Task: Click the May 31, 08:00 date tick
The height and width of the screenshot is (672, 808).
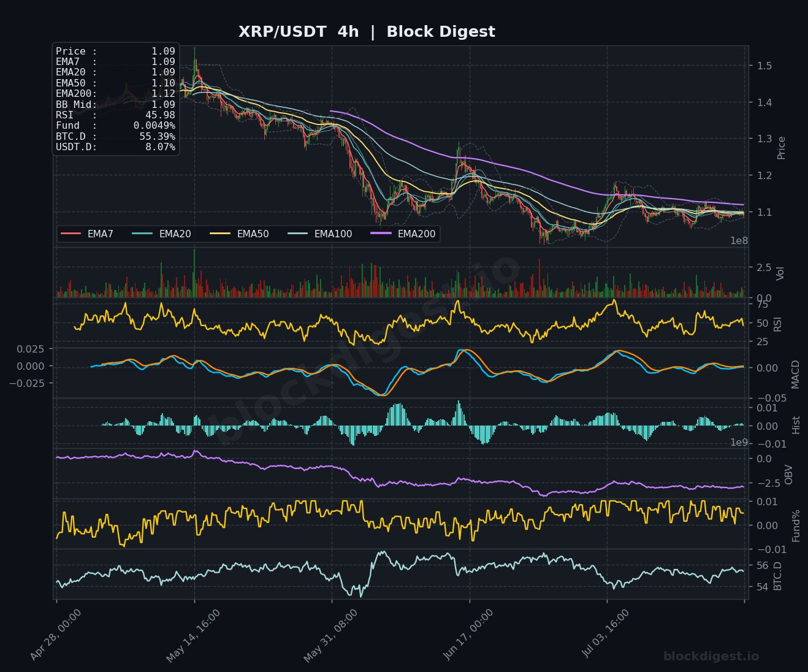Action: (330, 635)
